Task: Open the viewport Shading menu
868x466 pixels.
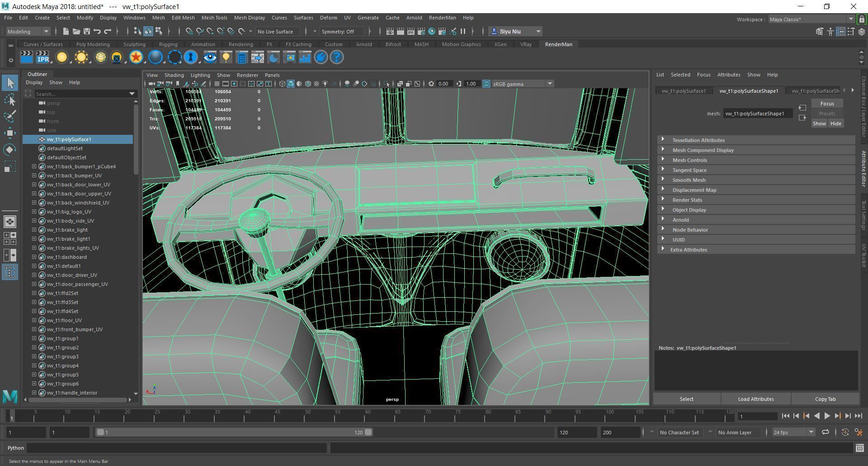Action: coord(174,75)
